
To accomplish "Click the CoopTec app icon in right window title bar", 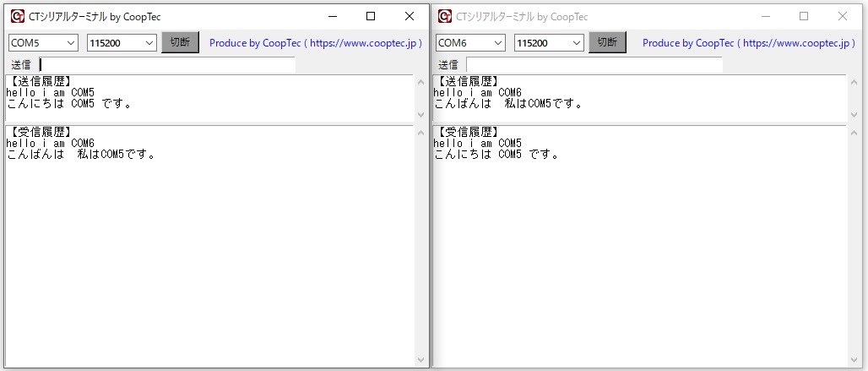I will 444,16.
